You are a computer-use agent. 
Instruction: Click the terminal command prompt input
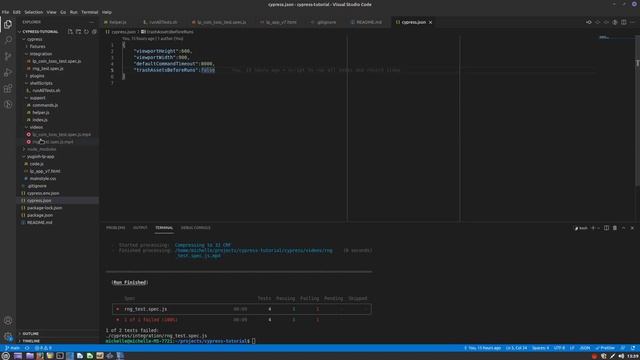[x=253, y=341]
